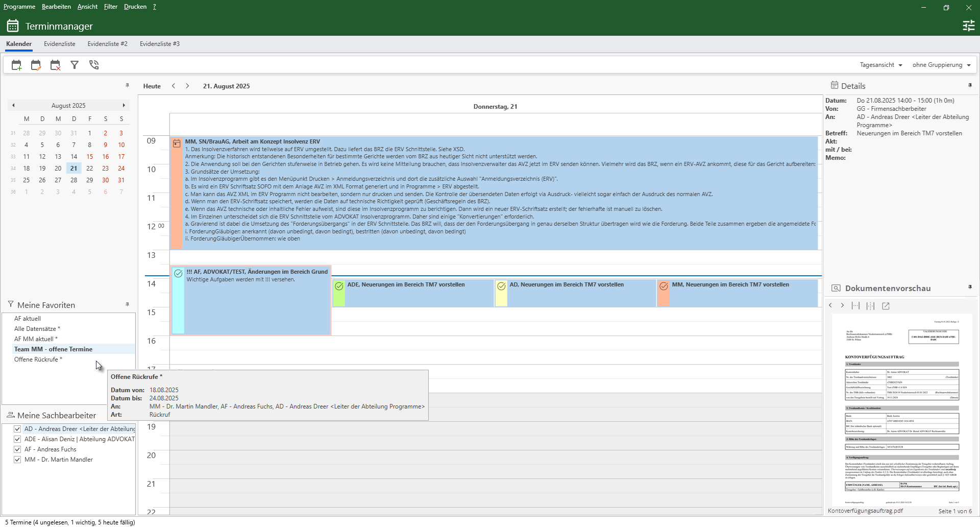Screen dimensions: 980x527
Task: Advance mini calendar to September via right arrow
Action: click(x=124, y=105)
